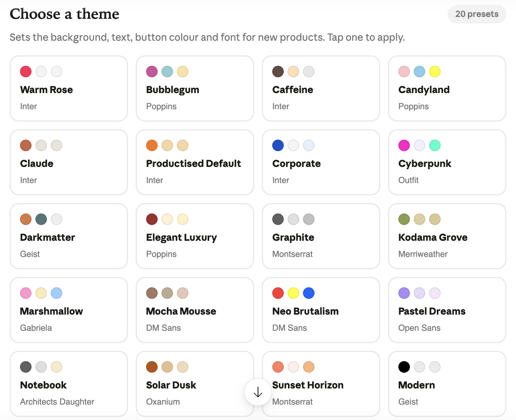Screen dimensions: 516x420
Task: Click the 'Choose a theme' heading
Action: click(65, 14)
